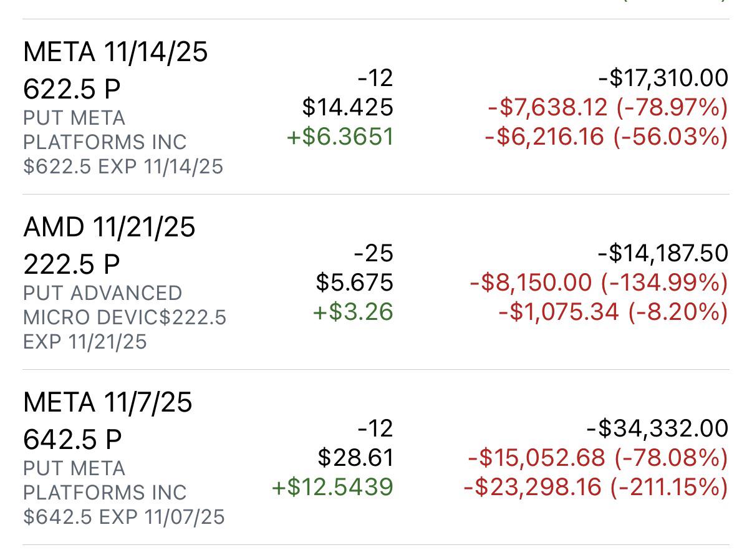Tap the -$14,187.50 AMD market value

[x=662, y=253]
